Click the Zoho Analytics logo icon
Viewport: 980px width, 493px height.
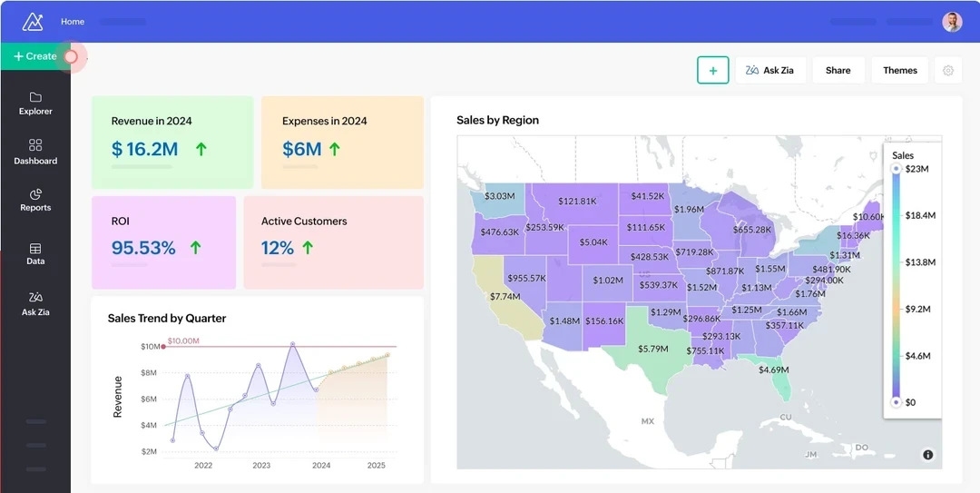click(33, 22)
